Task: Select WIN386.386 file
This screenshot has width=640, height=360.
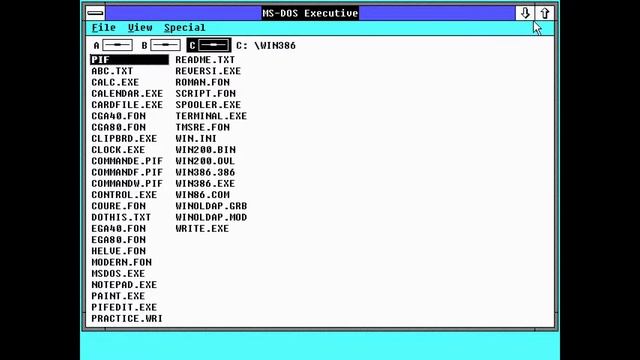Action: [x=205, y=172]
